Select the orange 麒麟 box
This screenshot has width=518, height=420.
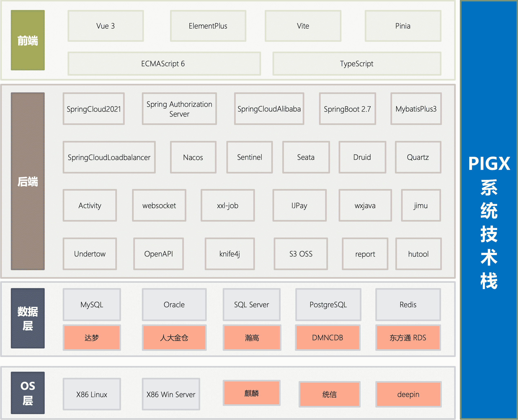point(252,393)
